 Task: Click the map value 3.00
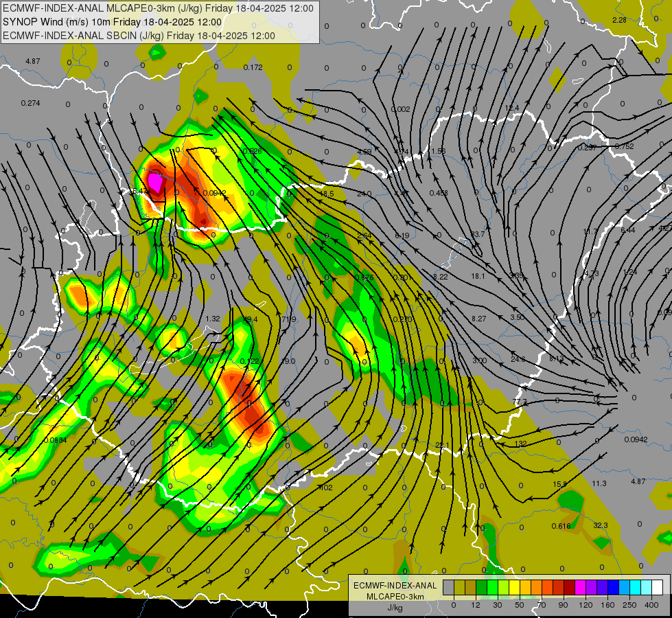[479, 360]
